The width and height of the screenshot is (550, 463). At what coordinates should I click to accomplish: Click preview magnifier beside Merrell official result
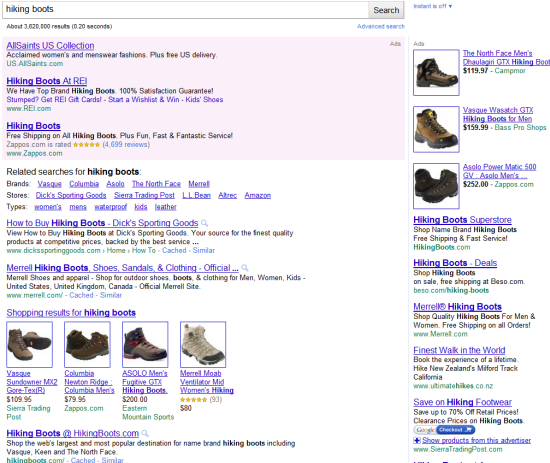pyautogui.click(x=245, y=268)
